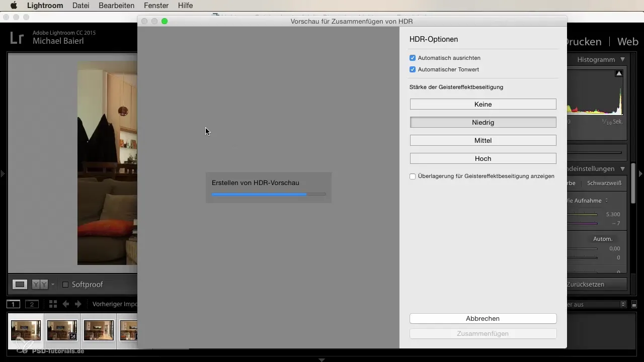Switch to grid view icon

click(x=53, y=304)
